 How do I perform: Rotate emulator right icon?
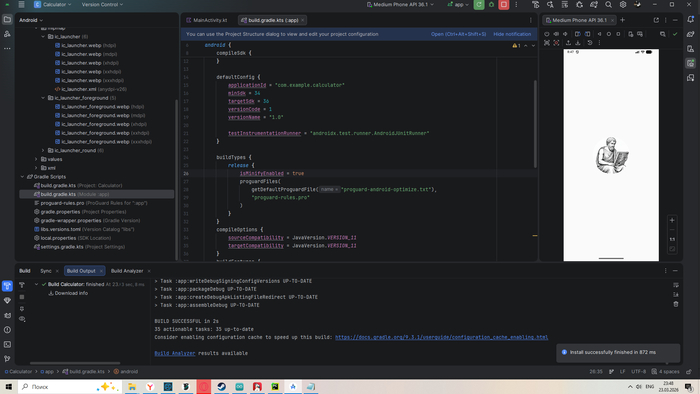(588, 34)
